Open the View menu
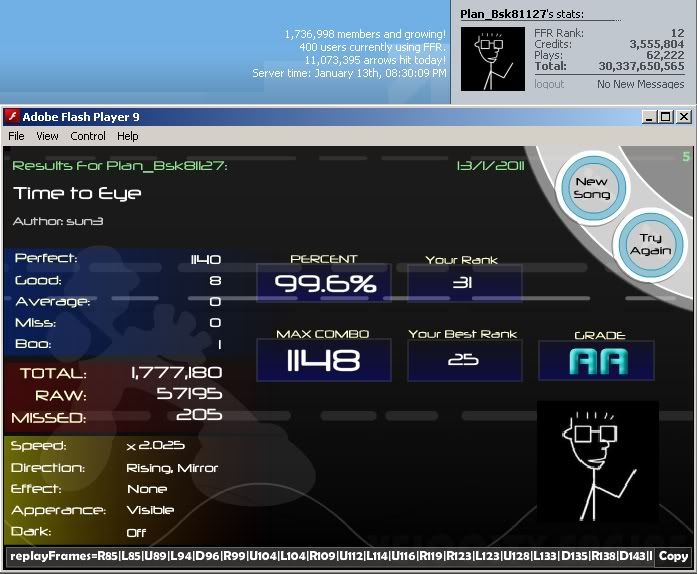Screen dimensions: 697x574 point(47,136)
